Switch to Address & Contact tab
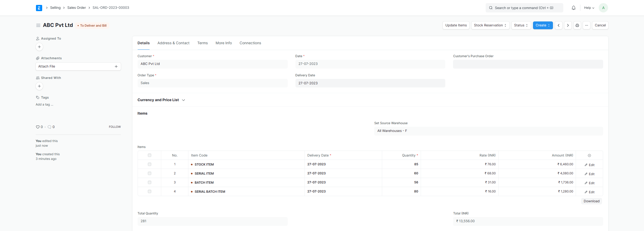Image resolution: width=644 pixels, height=231 pixels. point(173,43)
